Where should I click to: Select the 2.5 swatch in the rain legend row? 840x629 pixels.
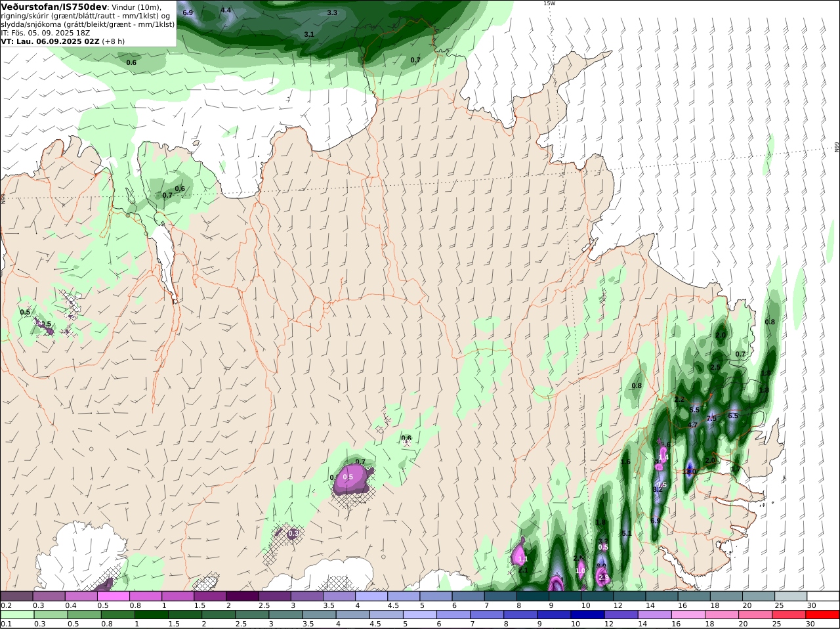click(x=252, y=615)
